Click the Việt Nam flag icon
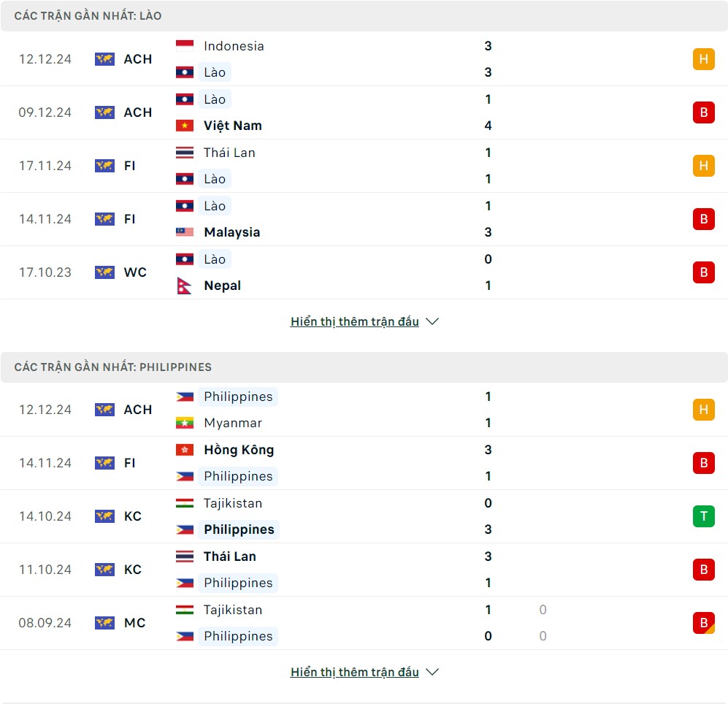 (x=184, y=126)
